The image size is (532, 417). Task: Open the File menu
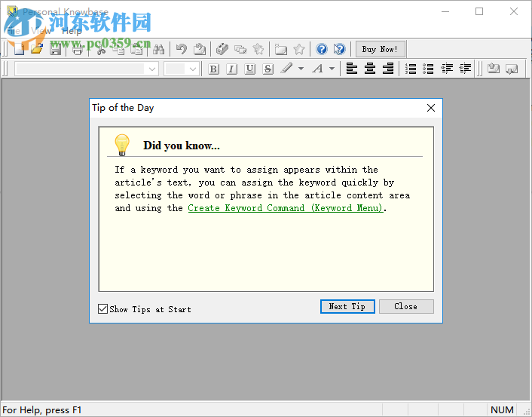pyautogui.click(x=14, y=31)
